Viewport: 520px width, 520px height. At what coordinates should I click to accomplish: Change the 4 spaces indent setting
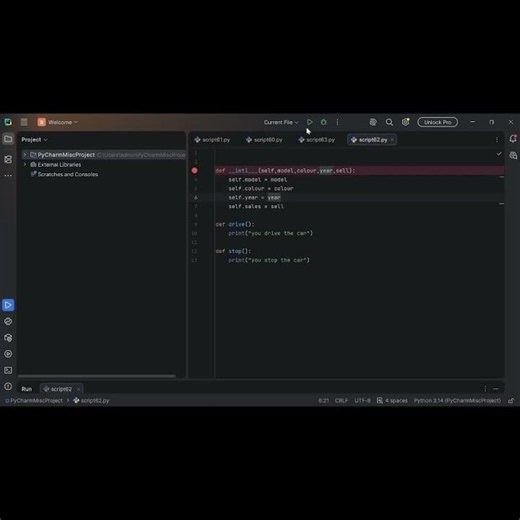coord(392,401)
